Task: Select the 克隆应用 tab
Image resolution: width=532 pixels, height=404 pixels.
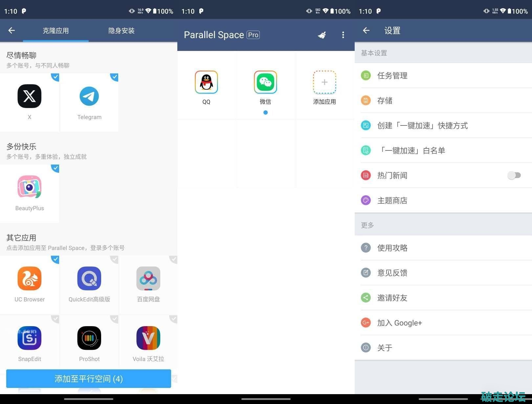Action: [x=56, y=31]
